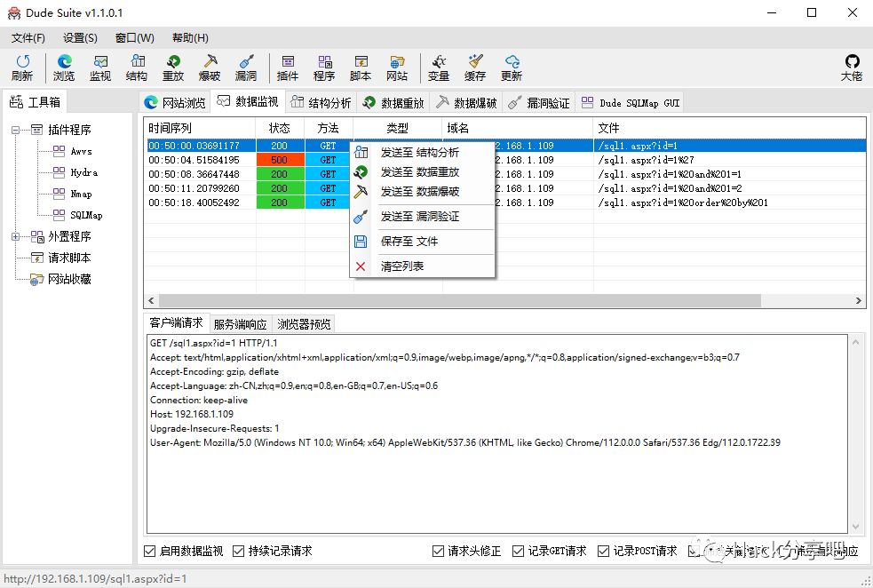The width and height of the screenshot is (873, 588).
Task: Open the 设置(S) menu
Action: tap(80, 38)
